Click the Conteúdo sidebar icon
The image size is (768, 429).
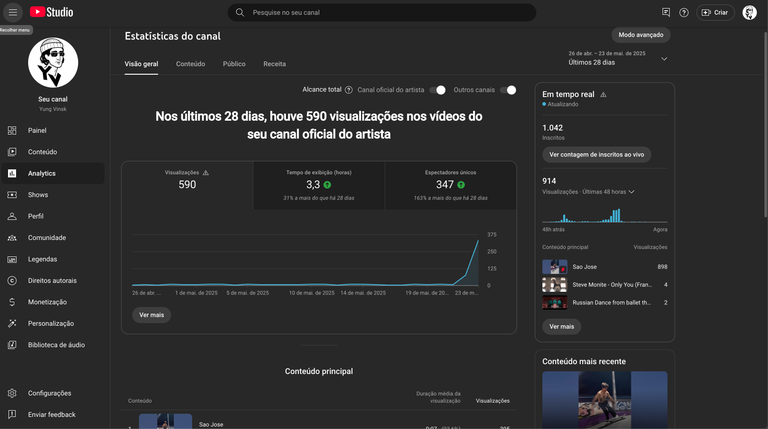coord(12,152)
